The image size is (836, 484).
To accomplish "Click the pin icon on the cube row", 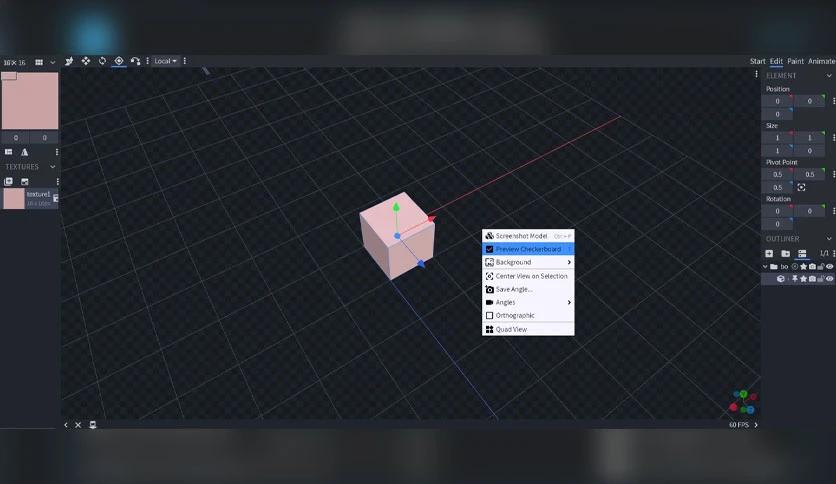I will pyautogui.click(x=794, y=279).
